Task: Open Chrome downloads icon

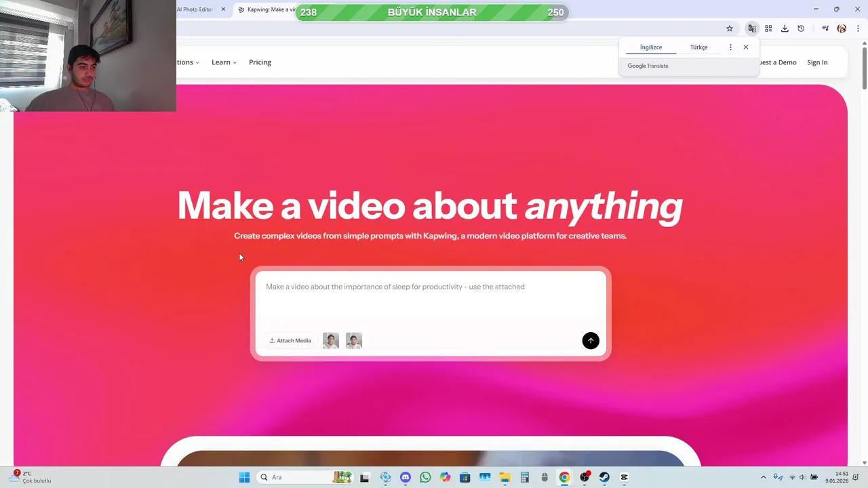Action: (785, 28)
